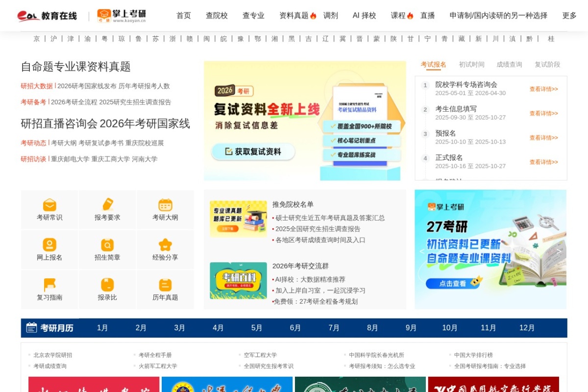Click 查看详情 for 考生信息填写
588x392 pixels.
tap(543, 114)
